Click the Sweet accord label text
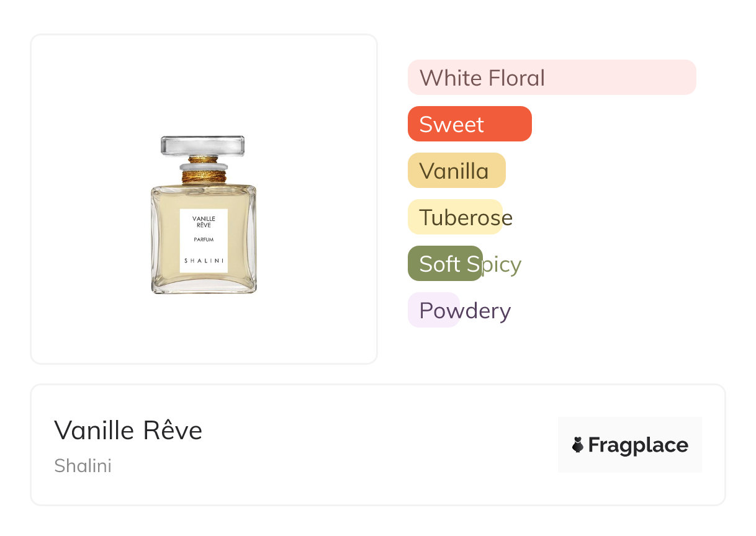756x536 pixels. [x=451, y=124]
